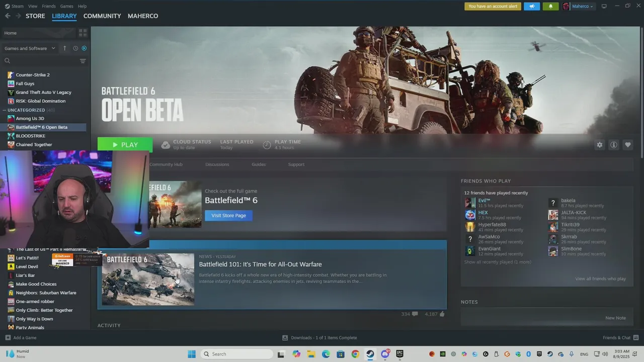Open the Support tab
This screenshot has height=362, width=644.
coord(296,164)
